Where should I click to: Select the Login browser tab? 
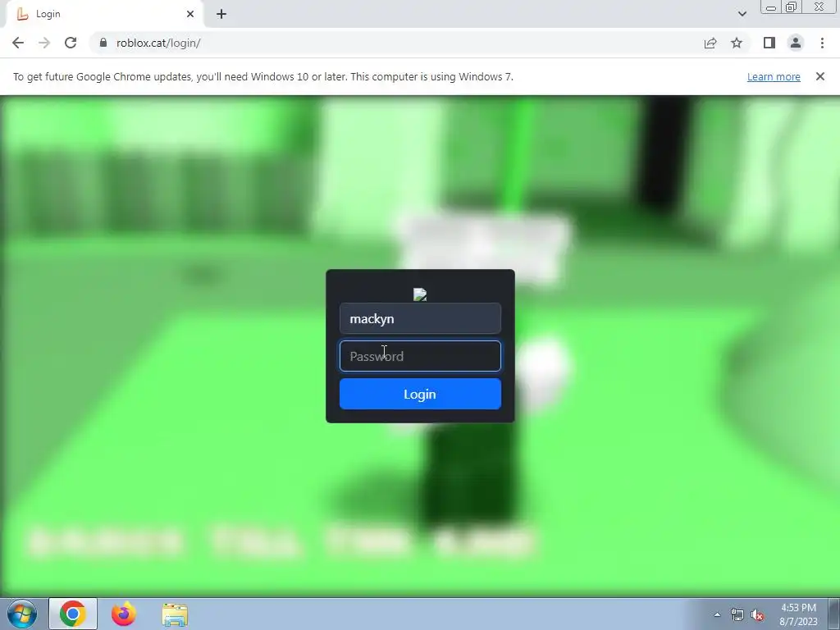[x=105, y=14]
